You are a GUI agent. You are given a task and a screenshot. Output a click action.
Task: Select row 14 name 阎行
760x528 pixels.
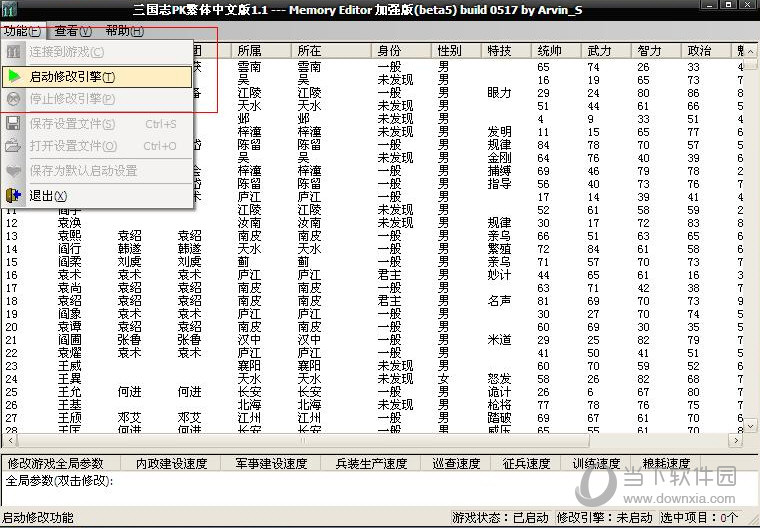pos(69,249)
